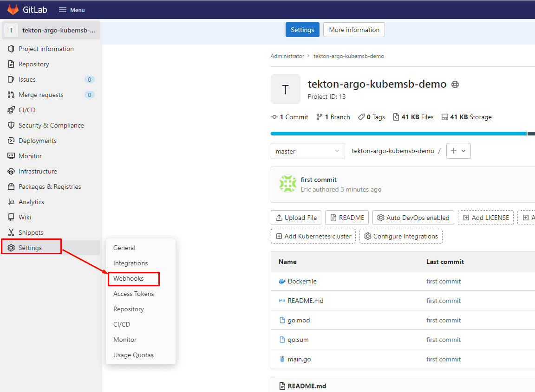Open the first commit title link
This screenshot has width=535, height=392.
(x=318, y=180)
